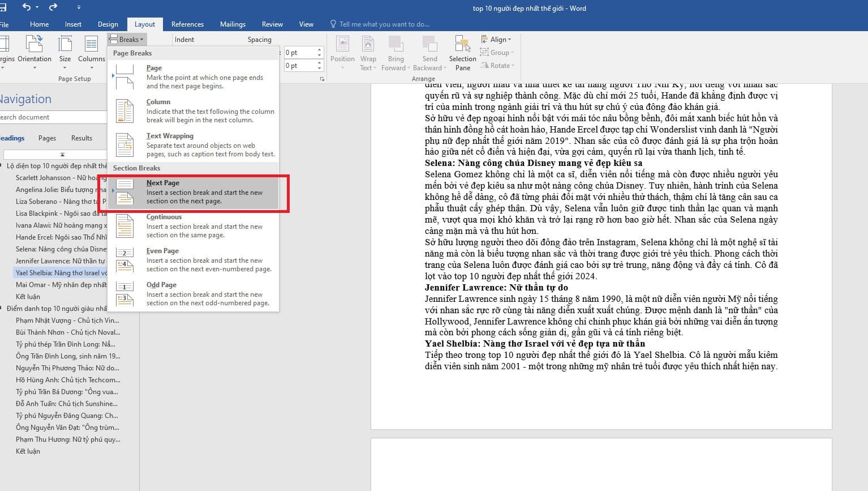Go to the Jennifer Lawrence heading

[61, 261]
